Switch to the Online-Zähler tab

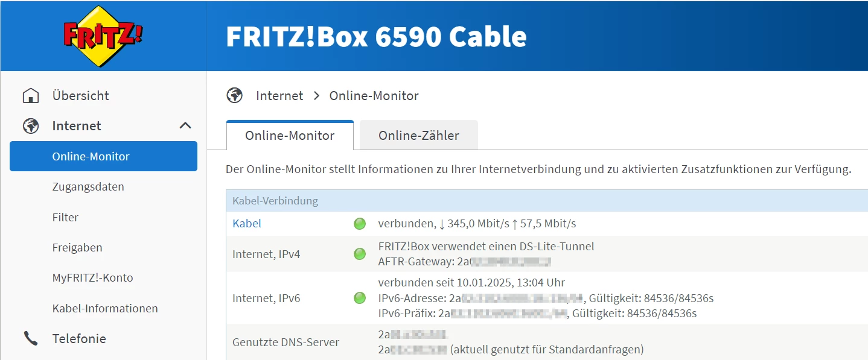point(419,135)
